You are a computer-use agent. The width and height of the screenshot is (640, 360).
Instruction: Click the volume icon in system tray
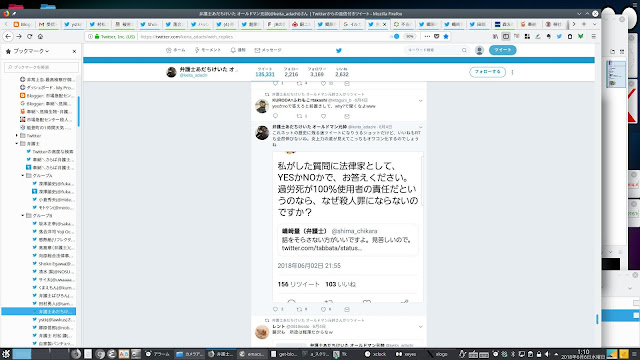pos(547,354)
